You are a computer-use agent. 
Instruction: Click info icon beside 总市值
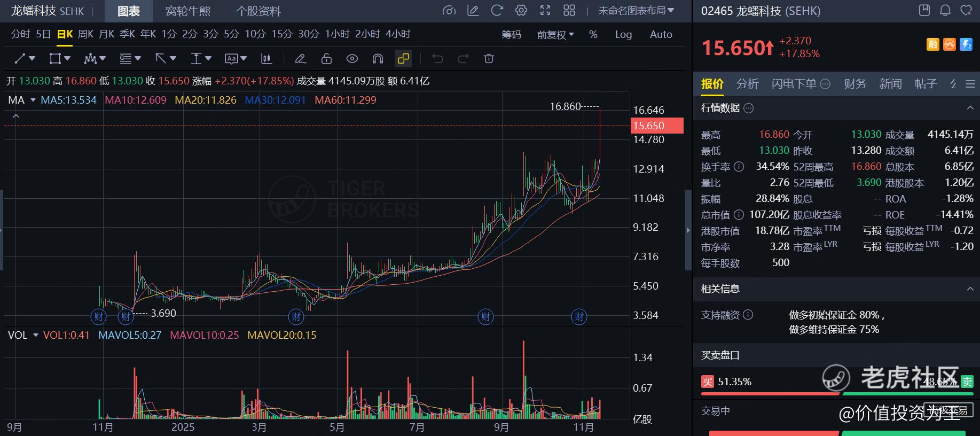click(739, 215)
